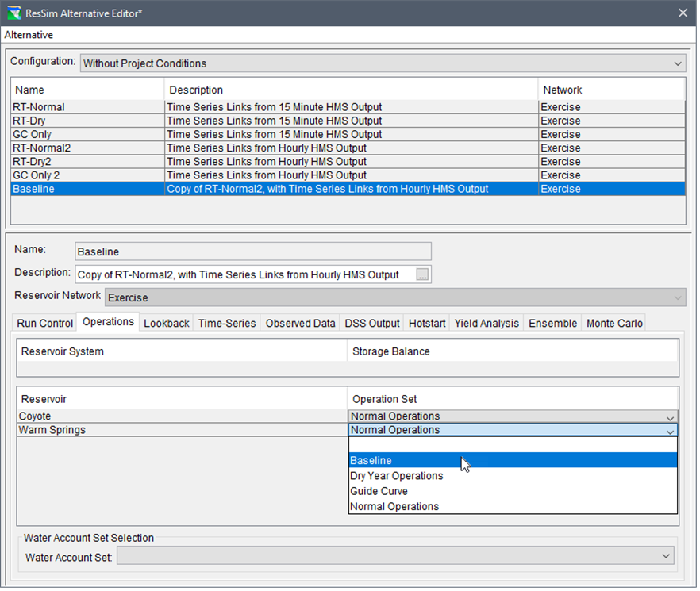The image size is (700, 591).
Task: Select the RT-Normal alternative row
Action: coord(349,107)
